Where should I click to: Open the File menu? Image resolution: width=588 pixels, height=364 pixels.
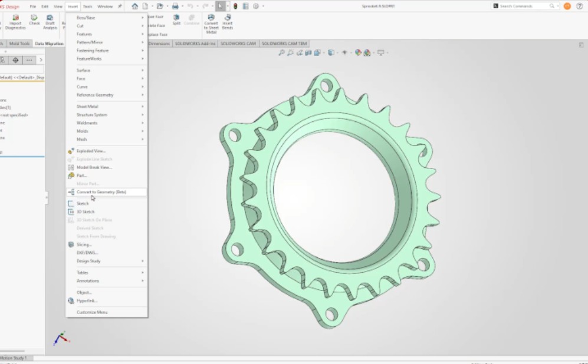click(33, 6)
